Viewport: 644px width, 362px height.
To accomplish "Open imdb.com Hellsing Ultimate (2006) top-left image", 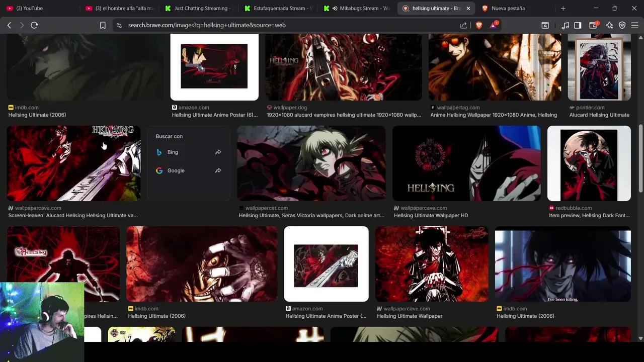I will click(x=85, y=67).
